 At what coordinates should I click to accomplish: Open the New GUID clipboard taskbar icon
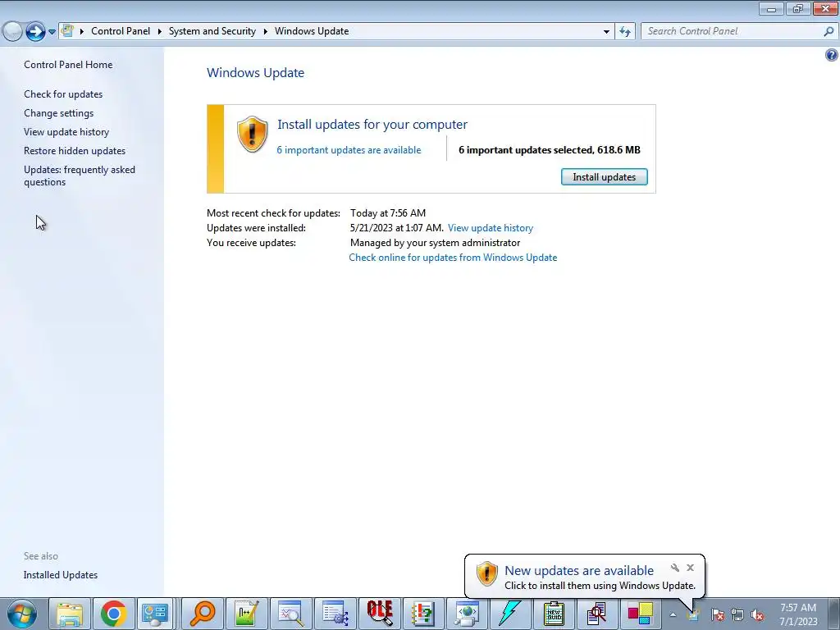554,614
